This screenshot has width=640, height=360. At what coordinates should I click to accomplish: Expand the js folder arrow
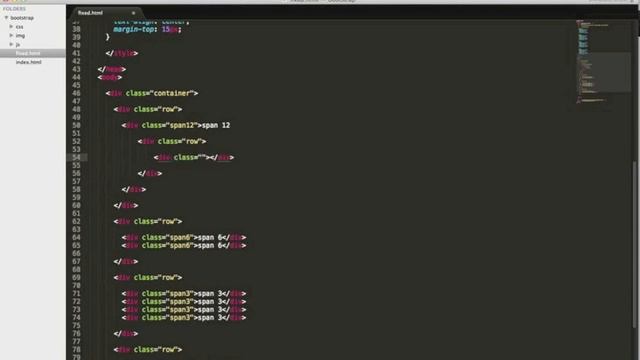point(11,44)
